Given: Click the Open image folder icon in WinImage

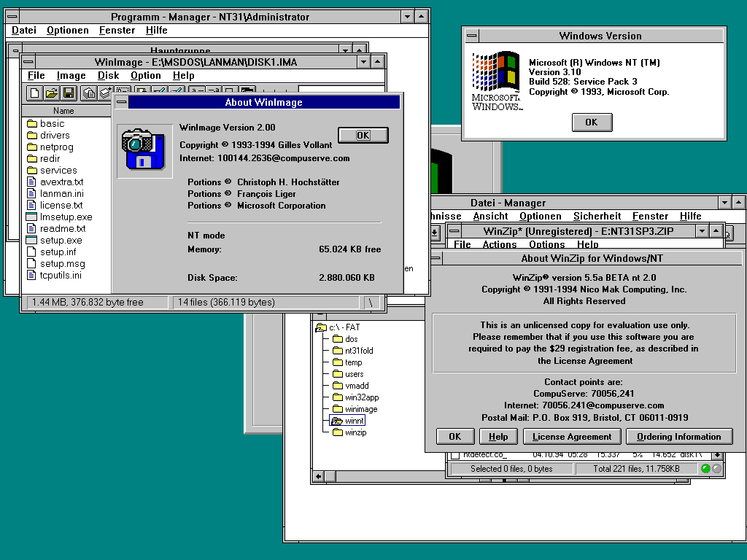Looking at the screenshot, I should pos(52,93).
